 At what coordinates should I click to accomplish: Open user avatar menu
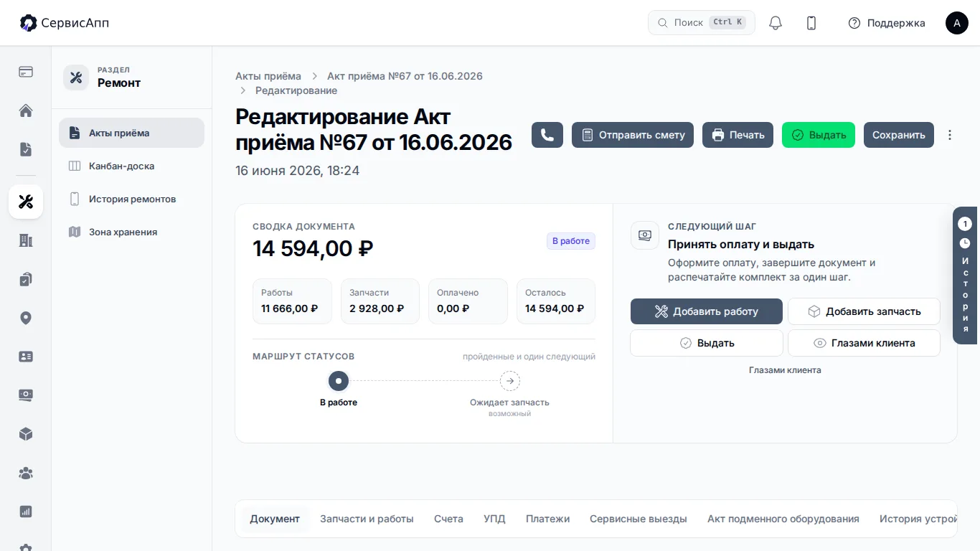956,23
